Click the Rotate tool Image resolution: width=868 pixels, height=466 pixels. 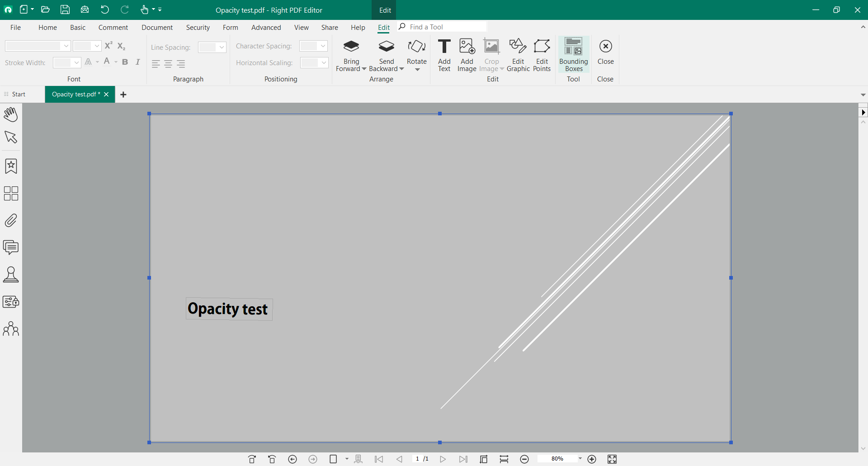pyautogui.click(x=416, y=55)
